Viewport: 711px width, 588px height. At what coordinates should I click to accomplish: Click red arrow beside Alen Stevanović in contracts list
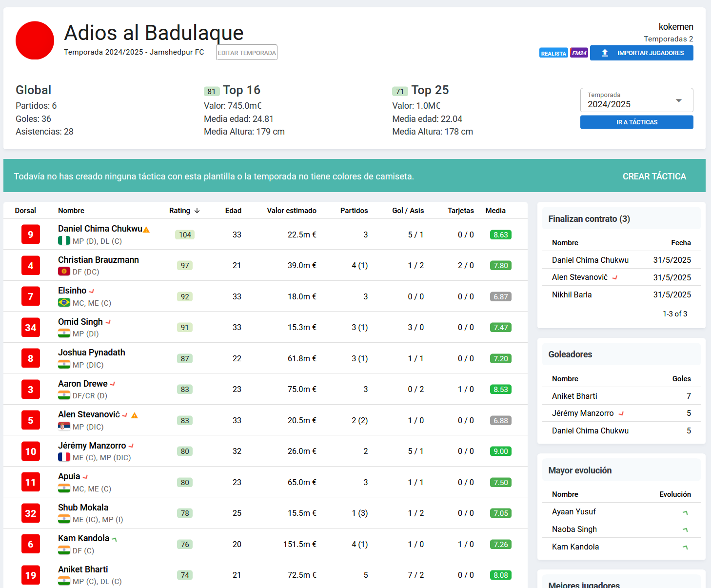(x=615, y=277)
